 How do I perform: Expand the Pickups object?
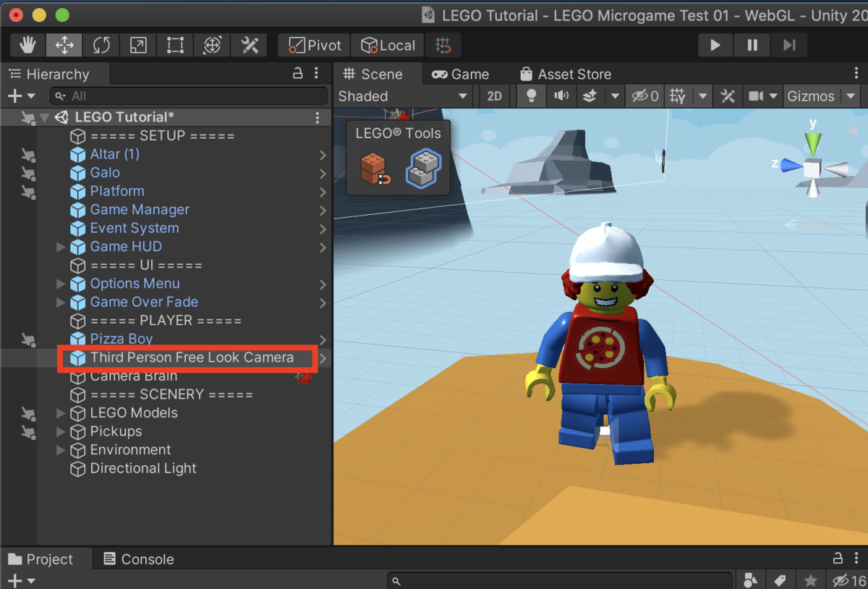pyautogui.click(x=61, y=431)
